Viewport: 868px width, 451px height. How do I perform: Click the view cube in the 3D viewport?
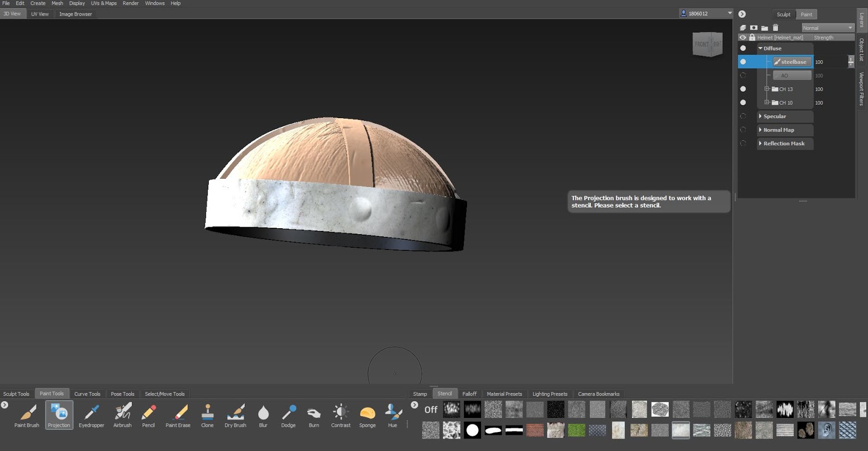707,44
